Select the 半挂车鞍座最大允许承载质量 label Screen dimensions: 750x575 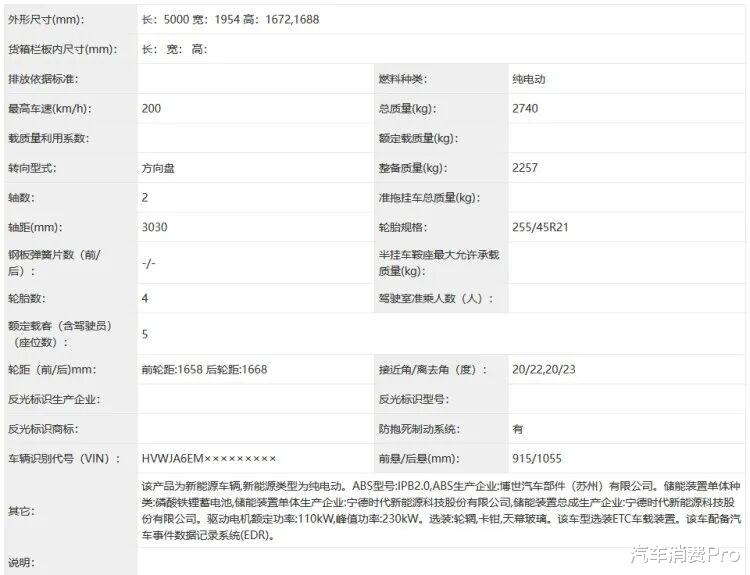pos(439,263)
